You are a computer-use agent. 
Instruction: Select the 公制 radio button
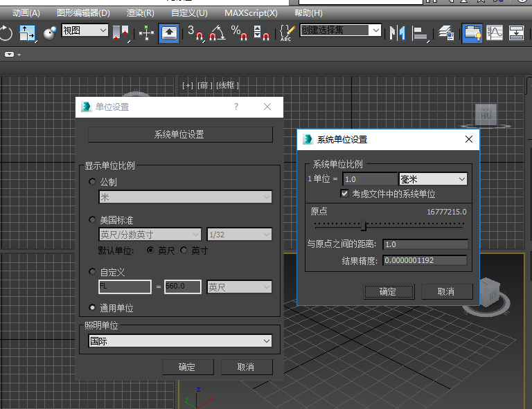pyautogui.click(x=93, y=182)
